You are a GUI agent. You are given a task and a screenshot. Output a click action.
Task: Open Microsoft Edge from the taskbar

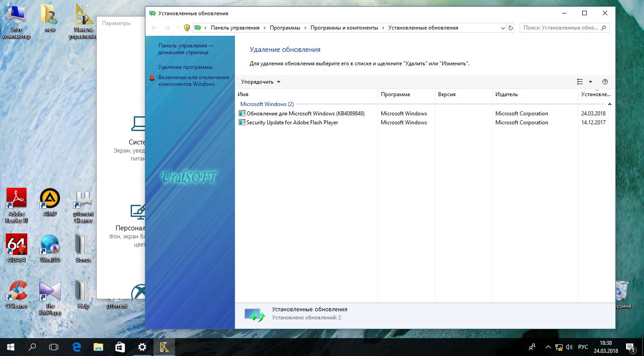[x=77, y=347]
